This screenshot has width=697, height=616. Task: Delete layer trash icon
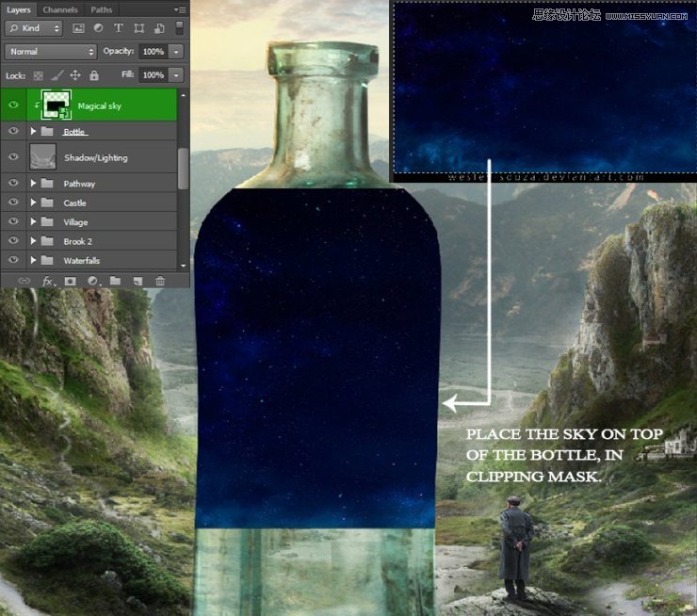tap(160, 281)
